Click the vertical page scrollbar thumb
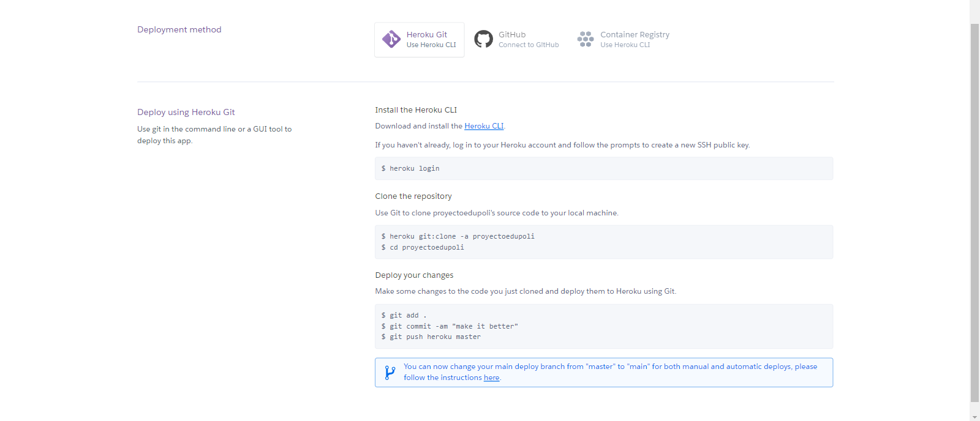Viewport: 980px width, 421px height. point(974,213)
